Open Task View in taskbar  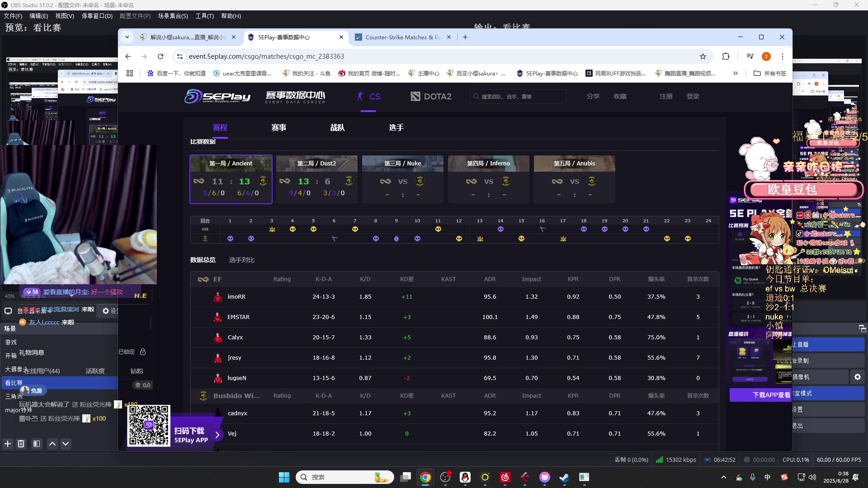pos(406,477)
